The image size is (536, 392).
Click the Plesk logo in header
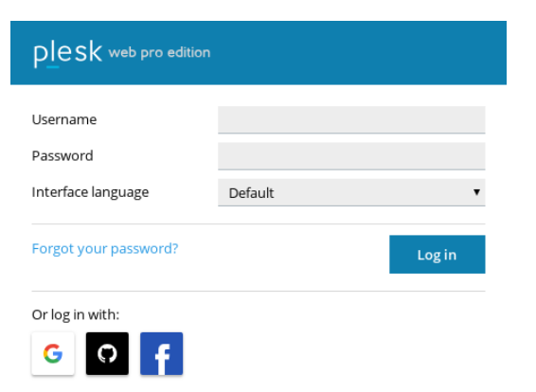pos(67,53)
